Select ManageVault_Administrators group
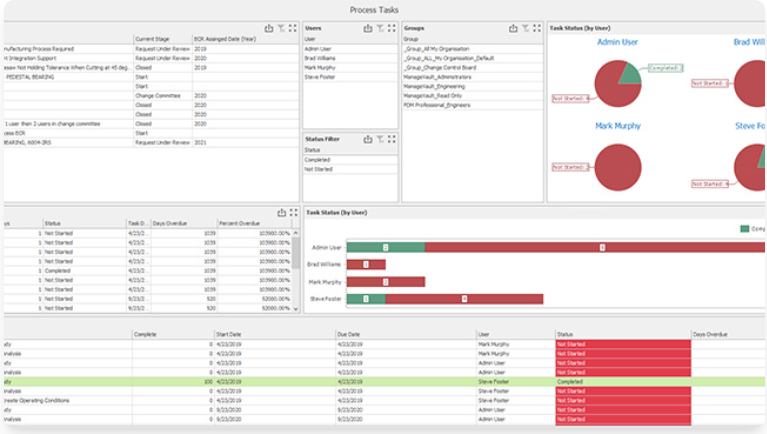This screenshot has width=767, height=434. click(x=473, y=77)
